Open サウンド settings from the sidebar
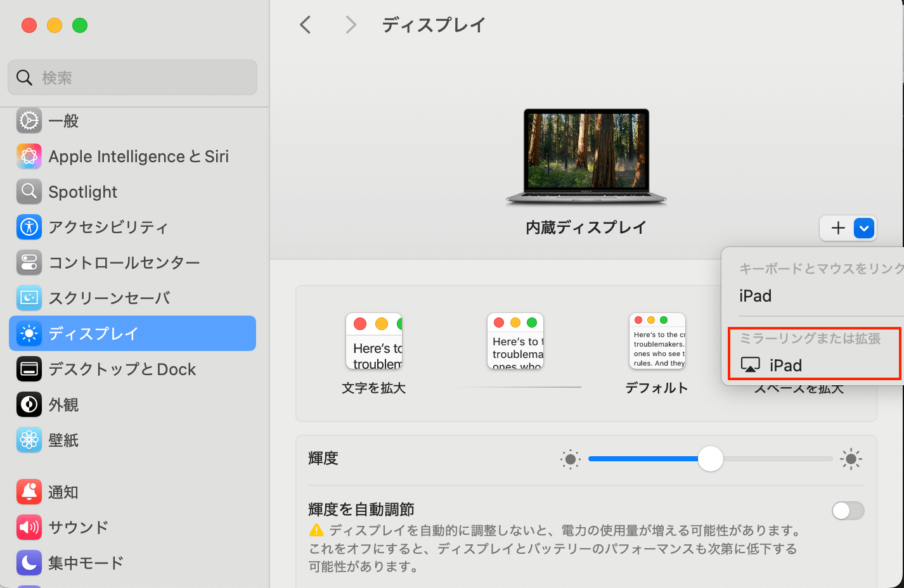The image size is (904, 588). (x=29, y=527)
